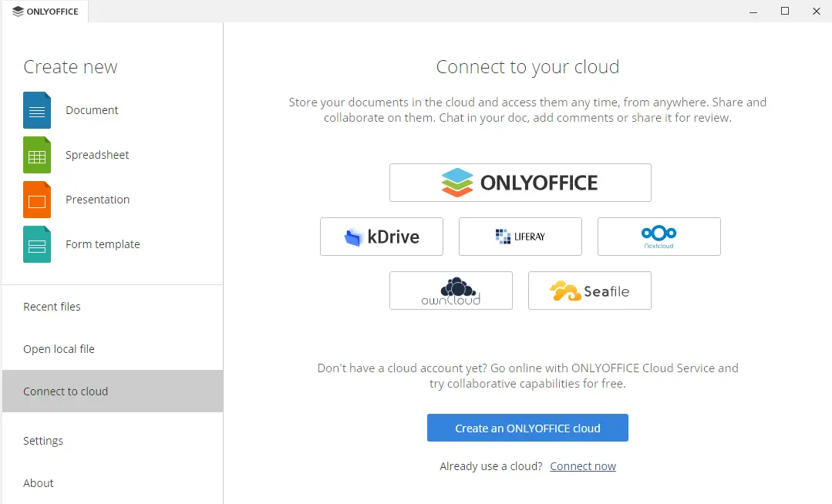The height and width of the screenshot is (504, 832).
Task: Choose the kDrive cloud provider
Action: (381, 237)
